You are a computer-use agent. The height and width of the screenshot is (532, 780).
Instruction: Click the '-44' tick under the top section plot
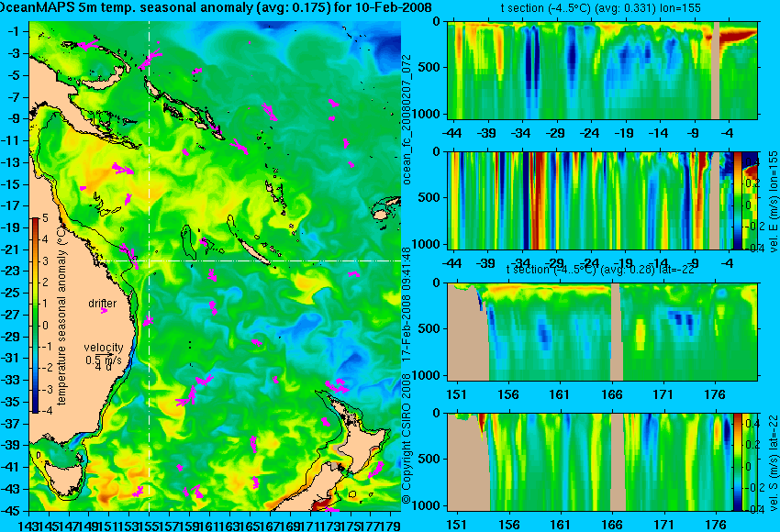click(451, 133)
